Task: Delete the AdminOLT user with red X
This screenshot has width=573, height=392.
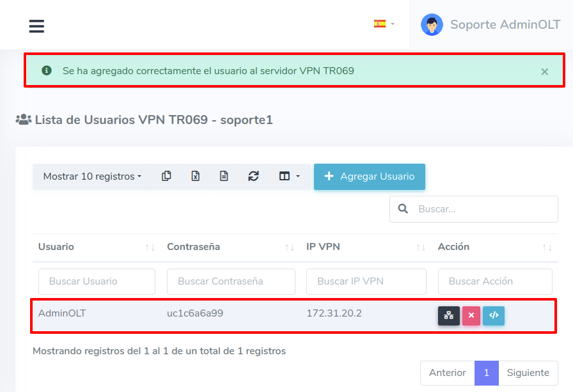Action: coord(471,315)
